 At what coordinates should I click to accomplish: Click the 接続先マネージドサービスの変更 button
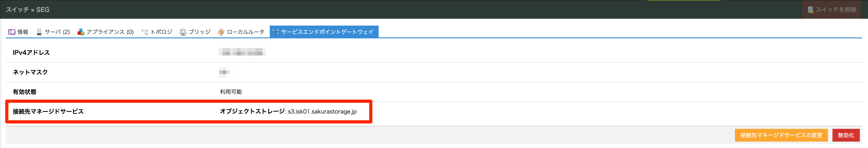(781, 135)
